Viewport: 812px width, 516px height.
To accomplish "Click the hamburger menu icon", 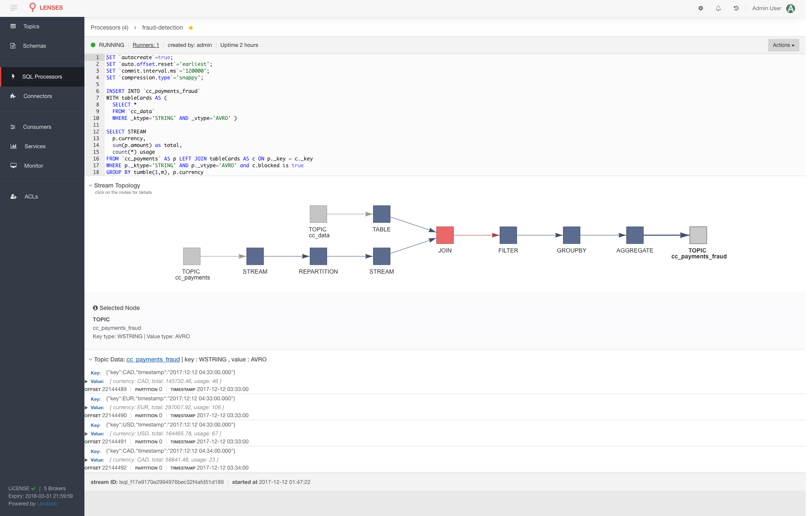I will coord(14,8).
